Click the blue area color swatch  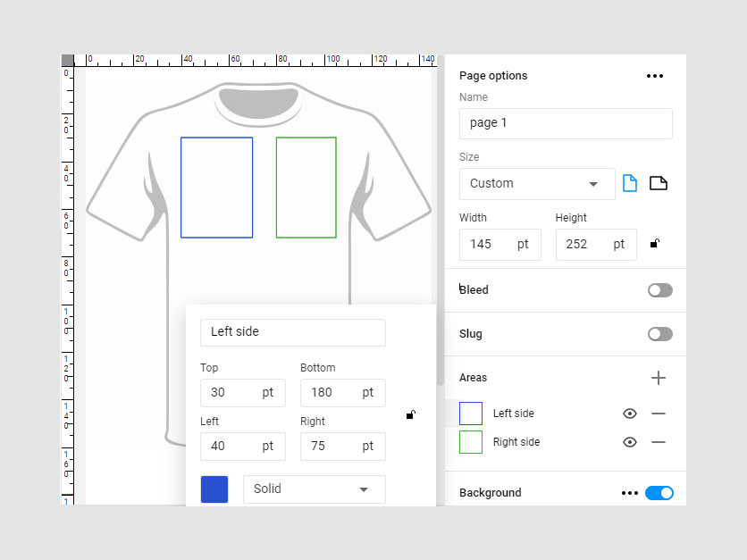(214, 489)
